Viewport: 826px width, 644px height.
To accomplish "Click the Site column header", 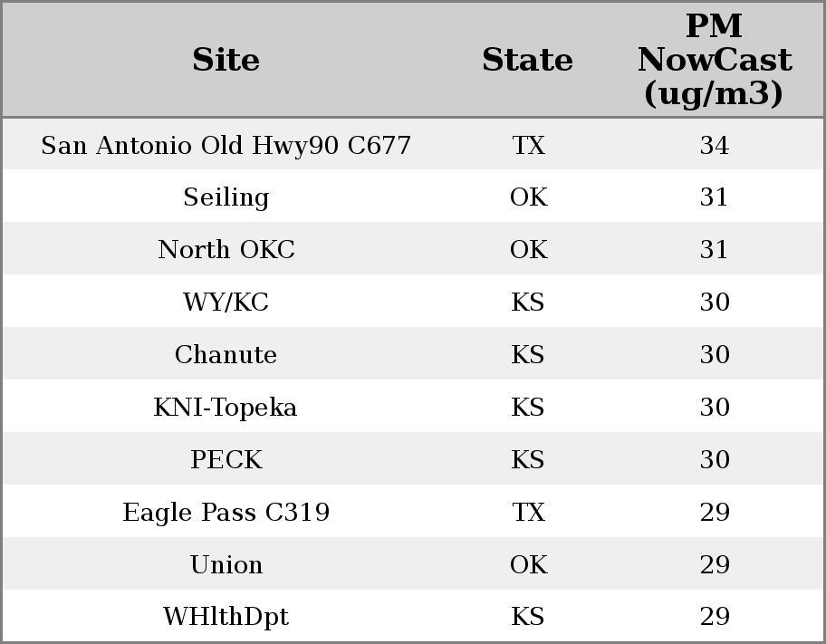I will point(226,60).
